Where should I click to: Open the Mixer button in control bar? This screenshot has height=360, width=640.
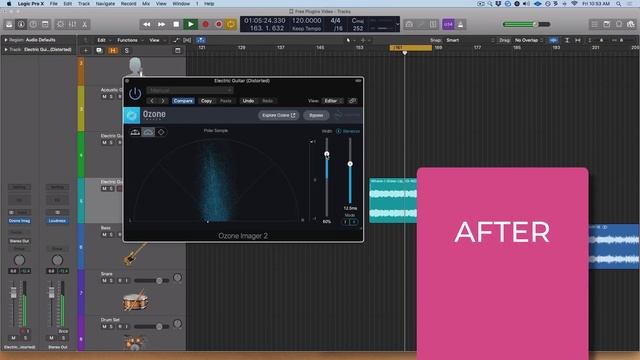pos(73,24)
